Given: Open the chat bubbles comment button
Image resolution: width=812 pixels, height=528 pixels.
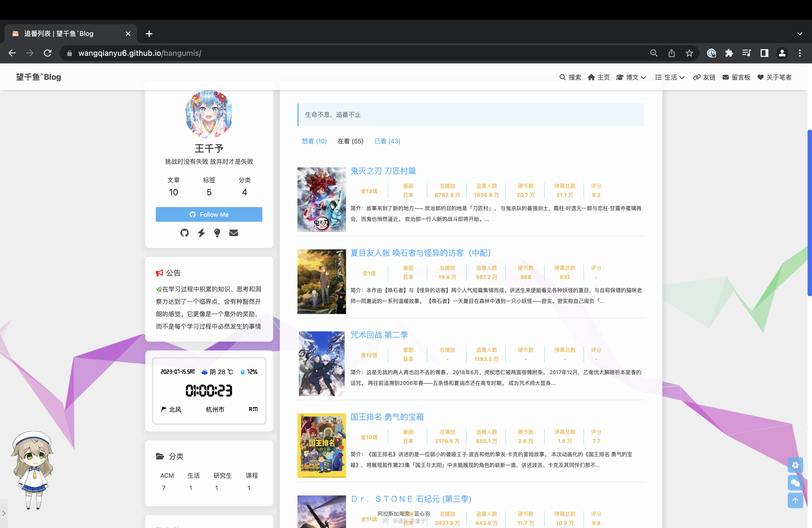Looking at the screenshot, I should coord(795,483).
